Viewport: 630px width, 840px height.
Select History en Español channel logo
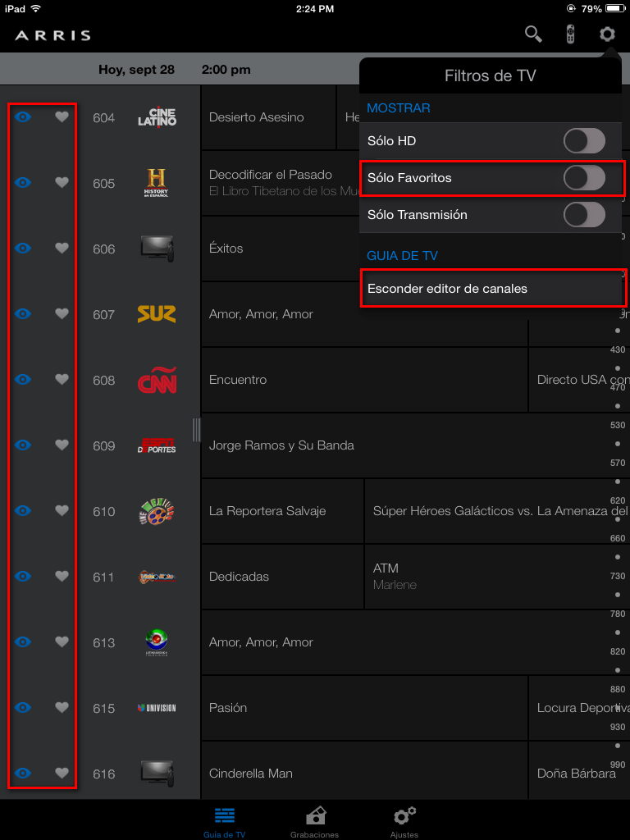coord(157,183)
